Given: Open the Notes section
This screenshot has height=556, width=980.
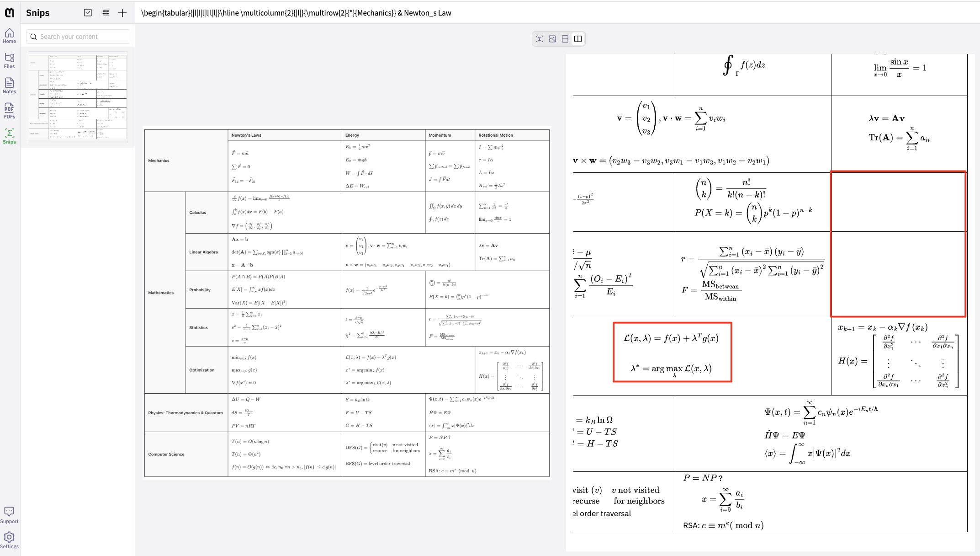Looking at the screenshot, I should point(9,86).
